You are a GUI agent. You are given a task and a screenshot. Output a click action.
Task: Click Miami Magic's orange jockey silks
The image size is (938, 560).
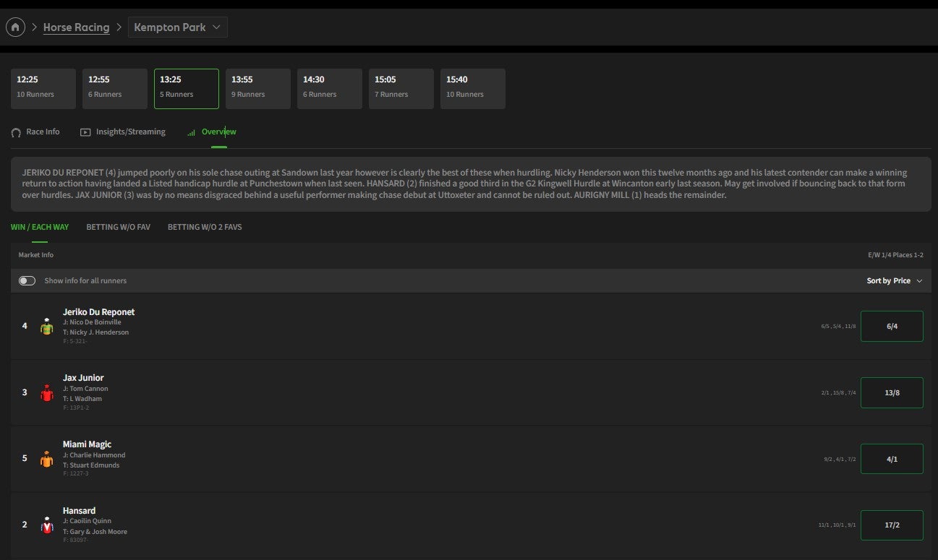pyautogui.click(x=47, y=460)
